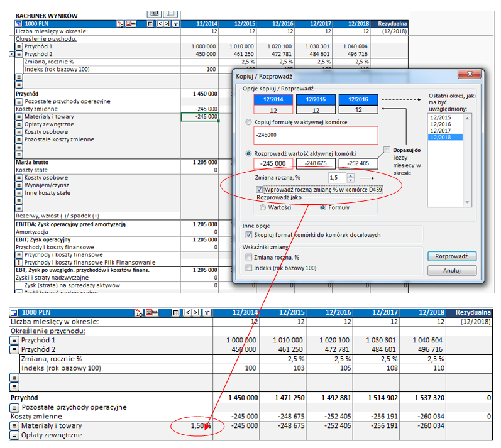This screenshot has height=448, width=501.
Task: Click the 1,50 % cell beside Materiały i towary
Action: [201, 426]
